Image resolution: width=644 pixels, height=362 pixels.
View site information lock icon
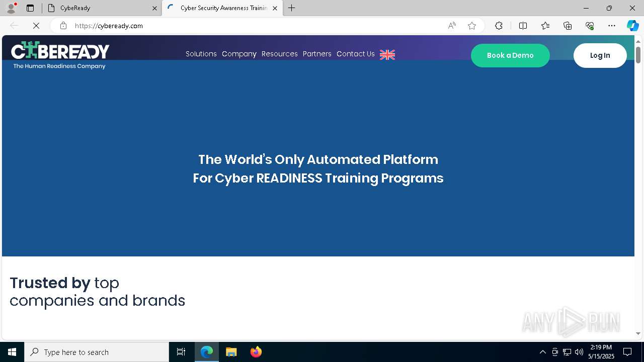63,26
